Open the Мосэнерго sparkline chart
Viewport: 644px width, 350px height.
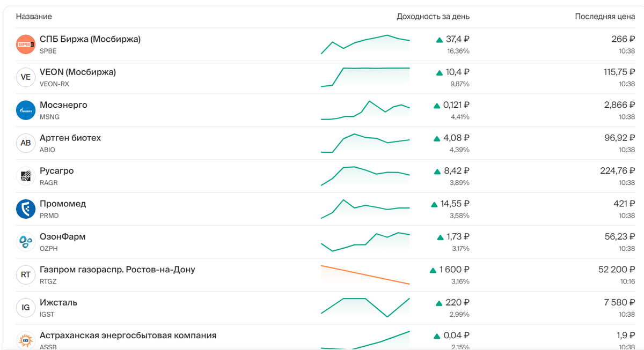pos(365,110)
